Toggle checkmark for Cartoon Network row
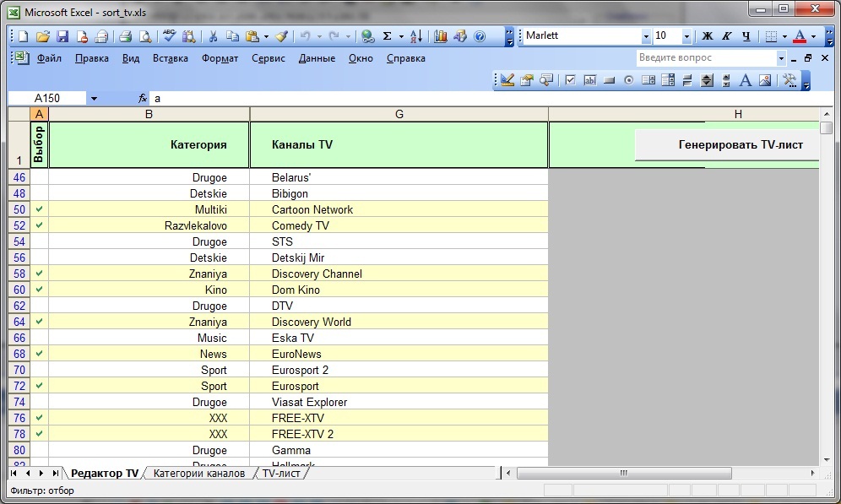Viewport: 841px width, 504px height. 39,209
